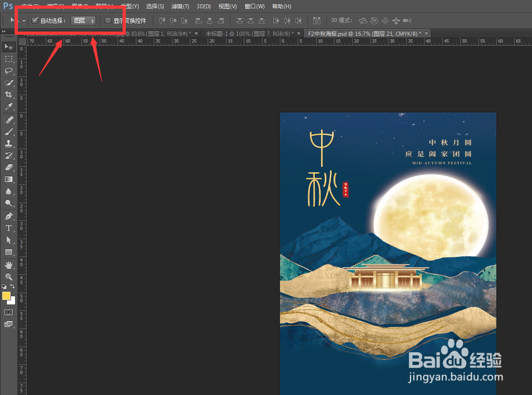
Task: Select the Move tool in the toolbox
Action: point(9,47)
